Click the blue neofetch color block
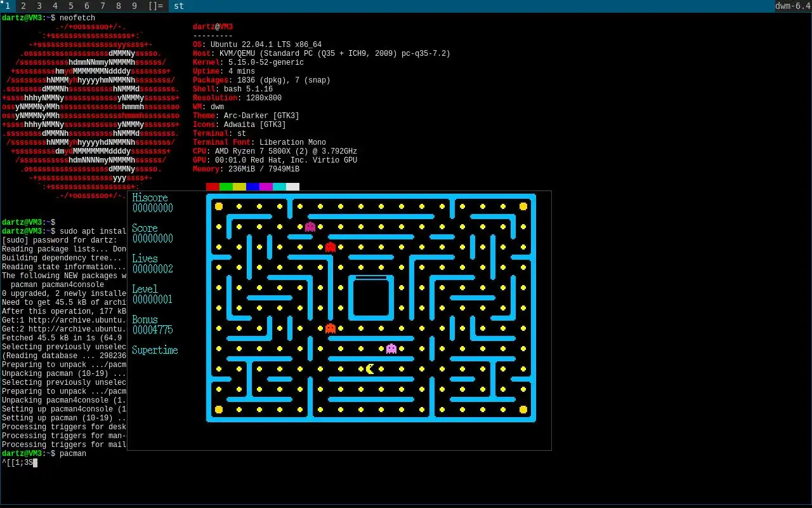The width and height of the screenshot is (812, 508). pyautogui.click(x=252, y=187)
